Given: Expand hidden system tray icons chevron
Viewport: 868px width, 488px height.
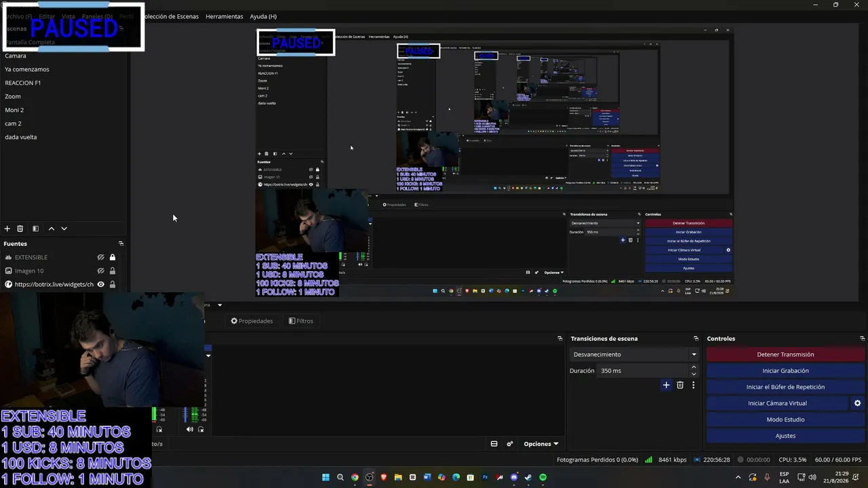Looking at the screenshot, I should tap(738, 477).
